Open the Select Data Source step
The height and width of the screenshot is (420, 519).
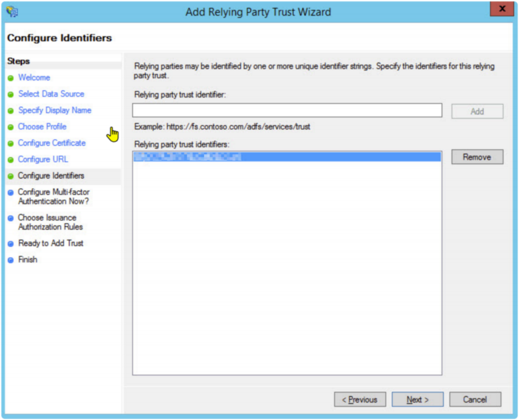(51, 94)
